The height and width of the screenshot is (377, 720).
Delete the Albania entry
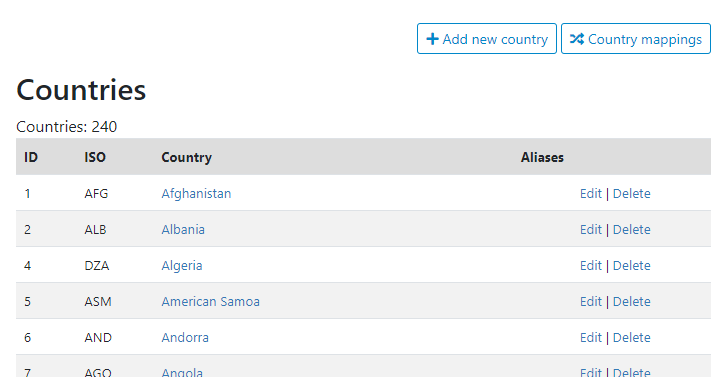[x=631, y=230]
